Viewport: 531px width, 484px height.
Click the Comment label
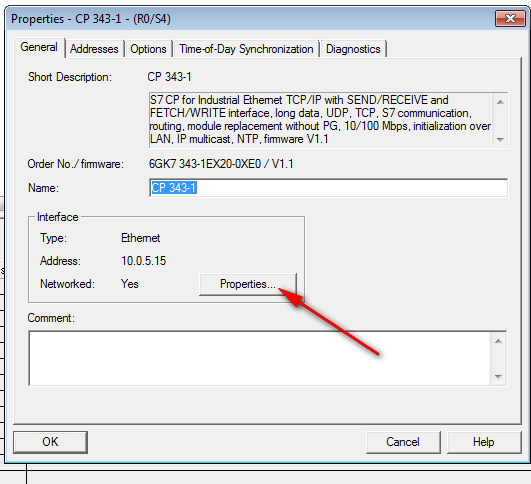(51, 318)
